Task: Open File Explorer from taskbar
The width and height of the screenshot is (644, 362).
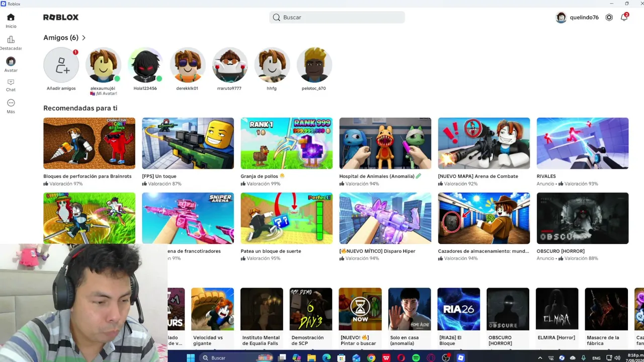Action: (311, 358)
